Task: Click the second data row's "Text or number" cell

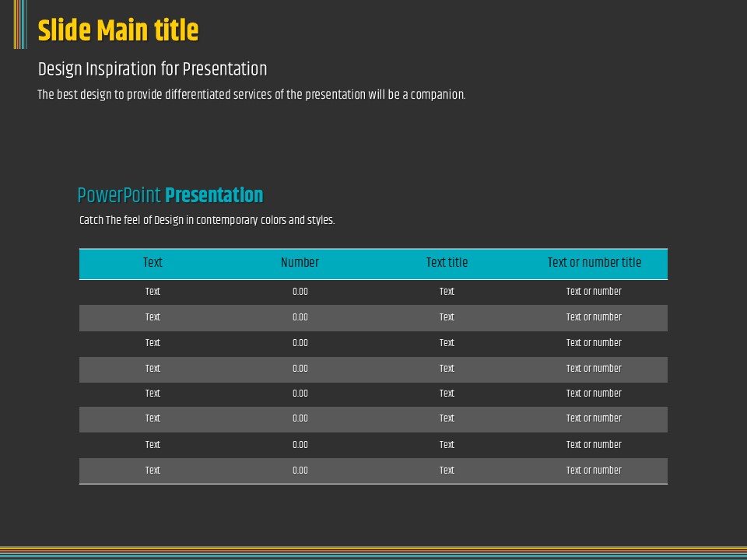Action: 594,317
